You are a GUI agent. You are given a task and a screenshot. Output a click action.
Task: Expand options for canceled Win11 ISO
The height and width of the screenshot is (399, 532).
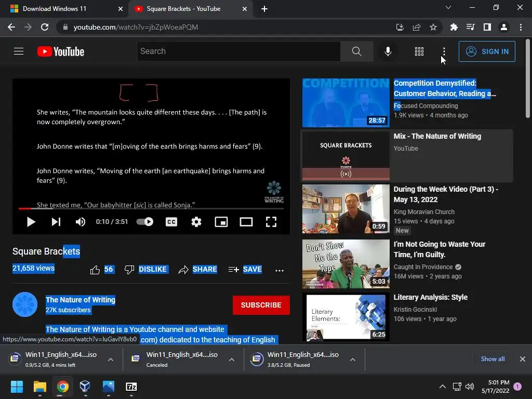pos(231,360)
